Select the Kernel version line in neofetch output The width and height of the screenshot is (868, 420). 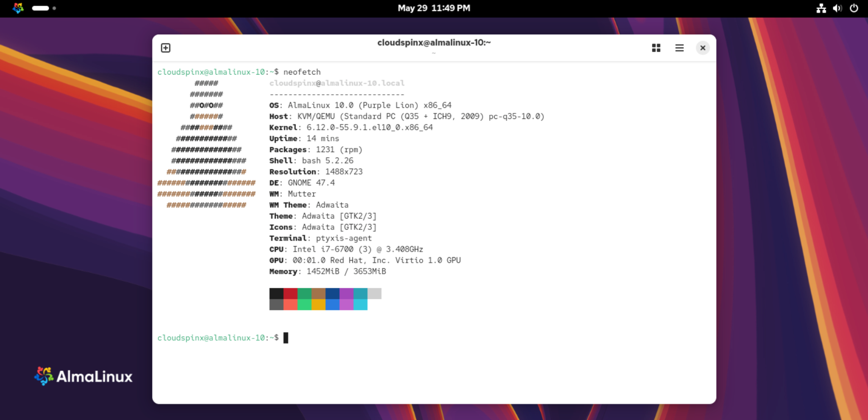pos(351,127)
